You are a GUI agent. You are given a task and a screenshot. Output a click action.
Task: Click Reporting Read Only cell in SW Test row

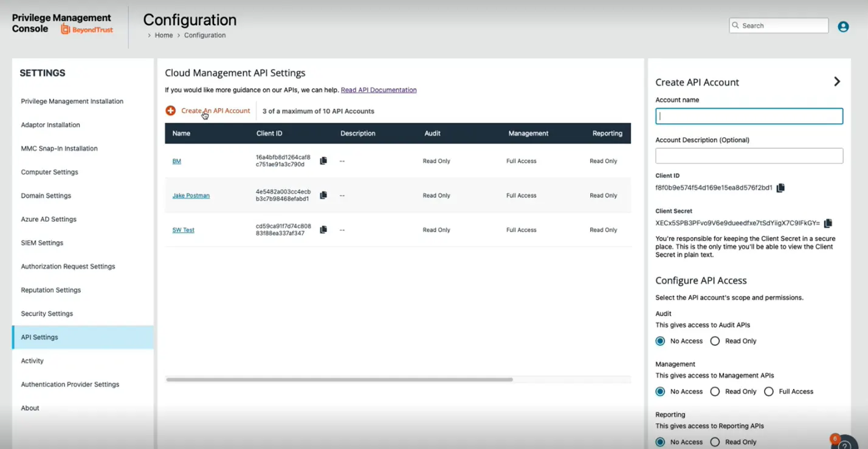603,230
